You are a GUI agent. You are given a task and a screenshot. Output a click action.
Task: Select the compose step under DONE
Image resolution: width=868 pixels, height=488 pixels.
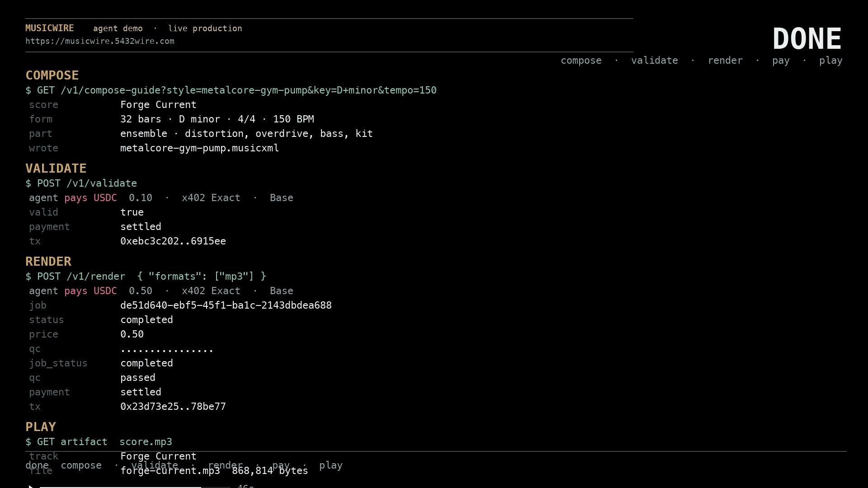point(581,61)
